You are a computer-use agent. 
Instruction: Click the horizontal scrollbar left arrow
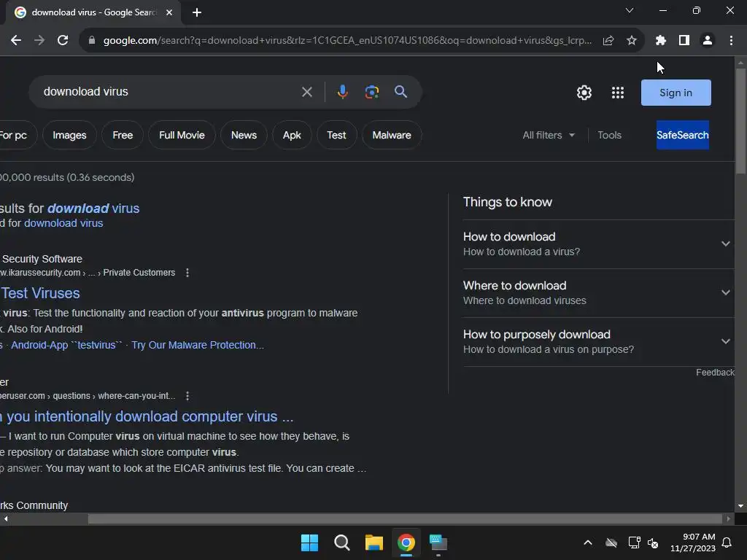(x=6, y=519)
